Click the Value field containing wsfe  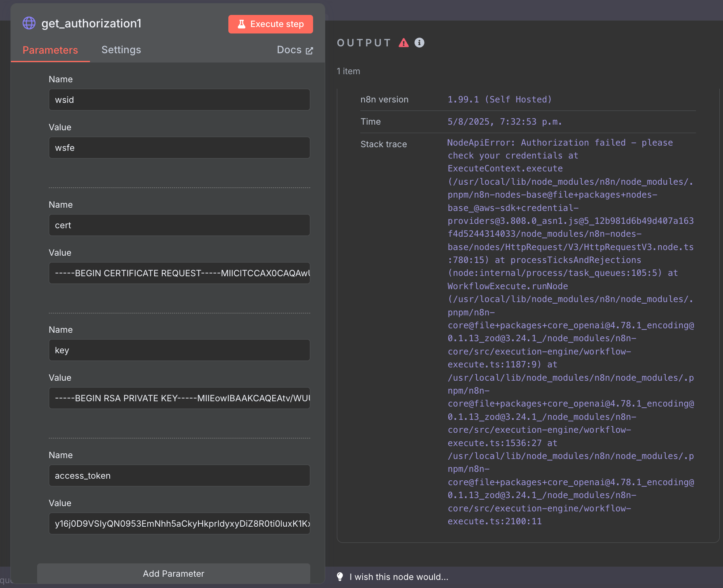coord(179,148)
